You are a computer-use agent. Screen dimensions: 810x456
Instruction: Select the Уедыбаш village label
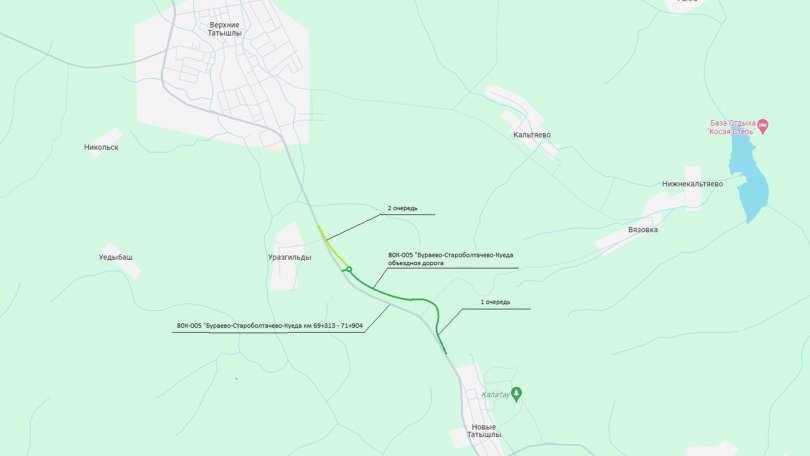pyautogui.click(x=116, y=257)
